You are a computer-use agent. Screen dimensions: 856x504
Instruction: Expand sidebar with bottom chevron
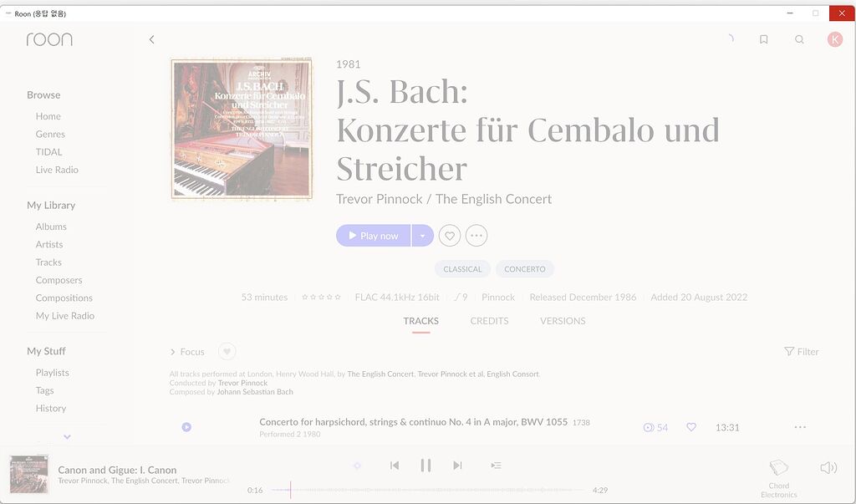coord(67,436)
